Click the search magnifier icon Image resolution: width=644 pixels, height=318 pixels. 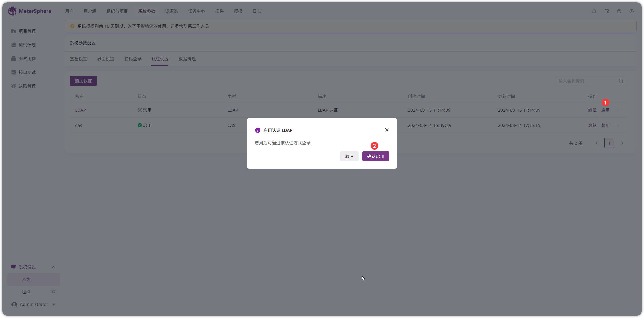[x=621, y=81]
